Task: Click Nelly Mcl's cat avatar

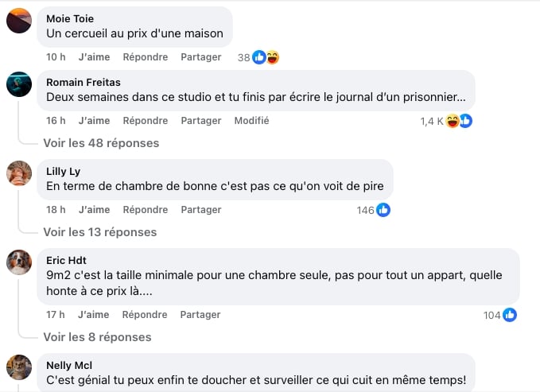Action: click(19, 367)
